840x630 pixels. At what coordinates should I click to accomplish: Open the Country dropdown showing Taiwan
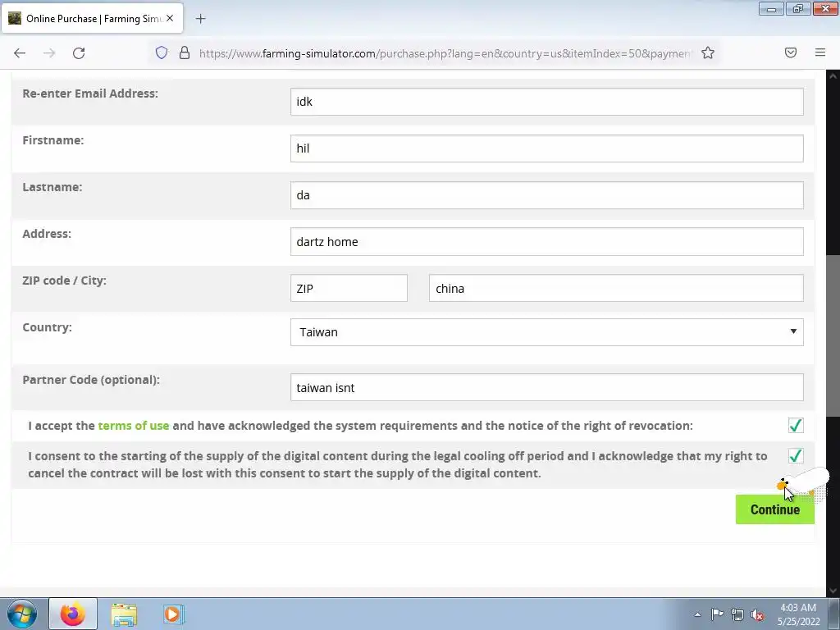(547, 332)
